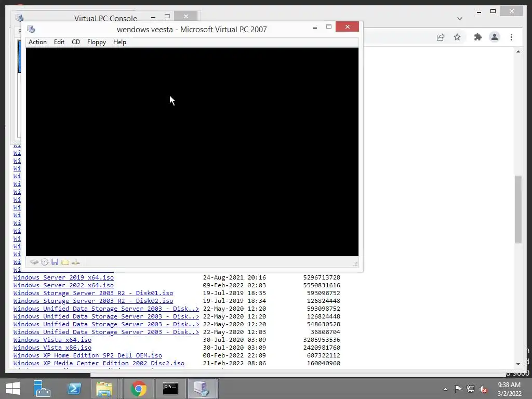Image resolution: width=532 pixels, height=399 pixels.
Task: Click the hard disk status icon in Virtual PC
Action: click(x=34, y=262)
